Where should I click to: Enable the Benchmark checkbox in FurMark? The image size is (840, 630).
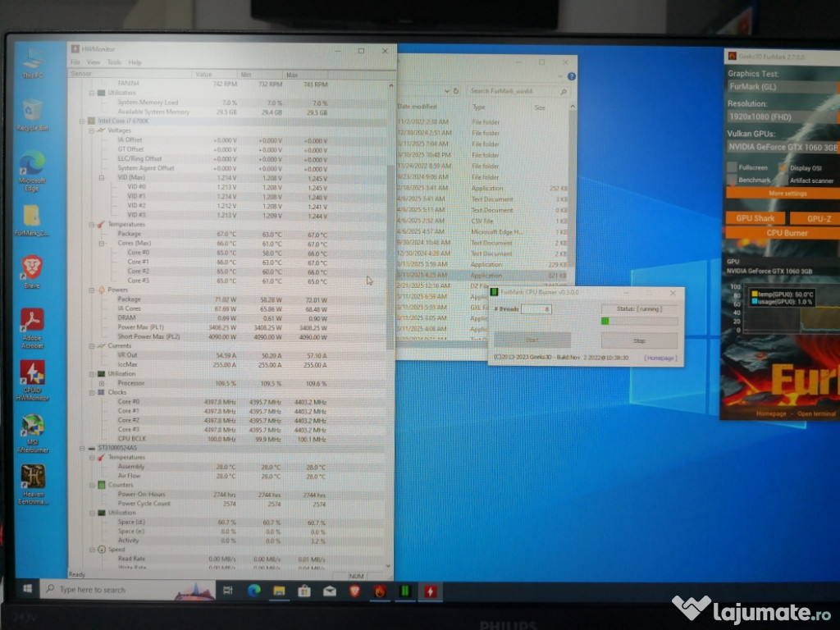pyautogui.click(x=732, y=180)
